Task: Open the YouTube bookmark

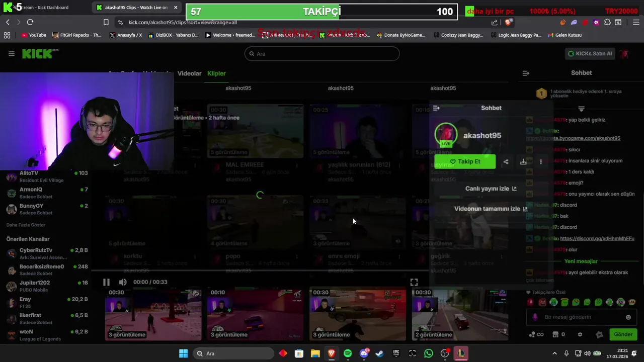Action: [34, 35]
